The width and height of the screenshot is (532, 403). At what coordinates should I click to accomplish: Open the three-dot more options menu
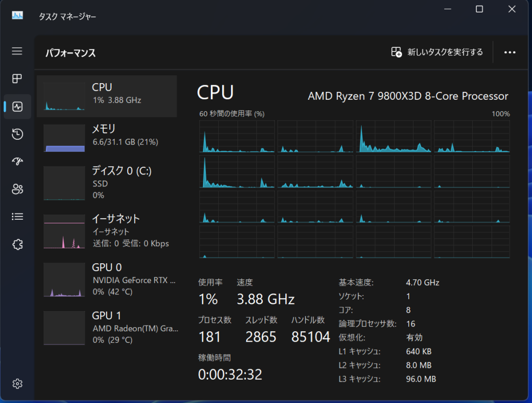510,52
